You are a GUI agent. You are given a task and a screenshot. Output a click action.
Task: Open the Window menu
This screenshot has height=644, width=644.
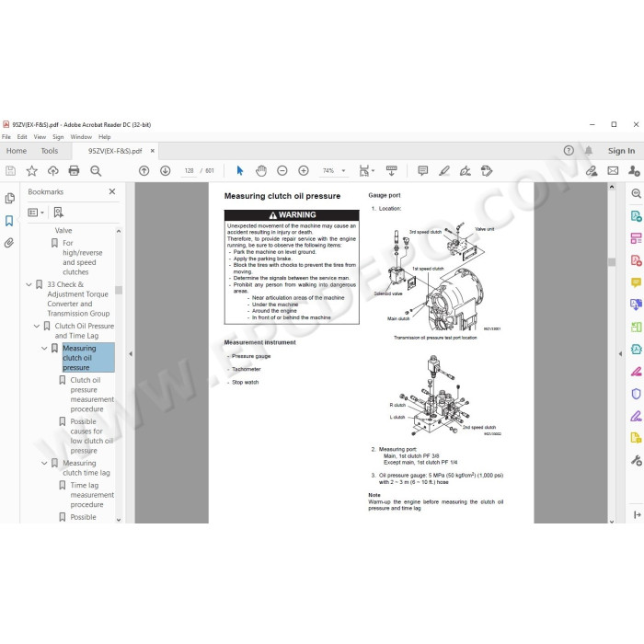(81, 137)
